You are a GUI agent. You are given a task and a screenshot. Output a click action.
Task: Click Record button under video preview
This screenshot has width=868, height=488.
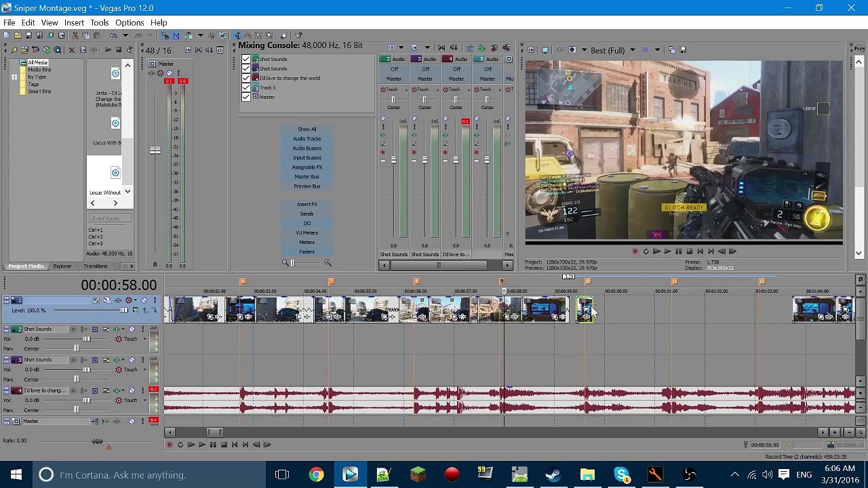tap(635, 251)
